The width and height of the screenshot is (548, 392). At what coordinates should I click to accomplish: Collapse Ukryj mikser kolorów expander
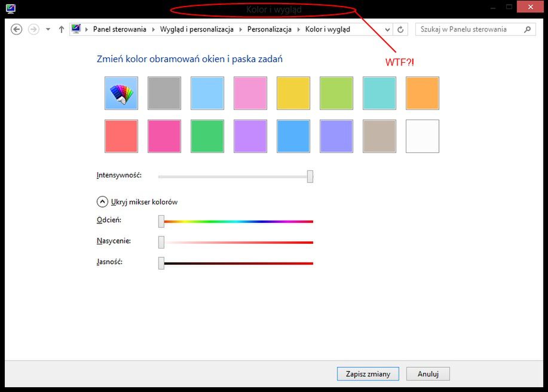[102, 201]
